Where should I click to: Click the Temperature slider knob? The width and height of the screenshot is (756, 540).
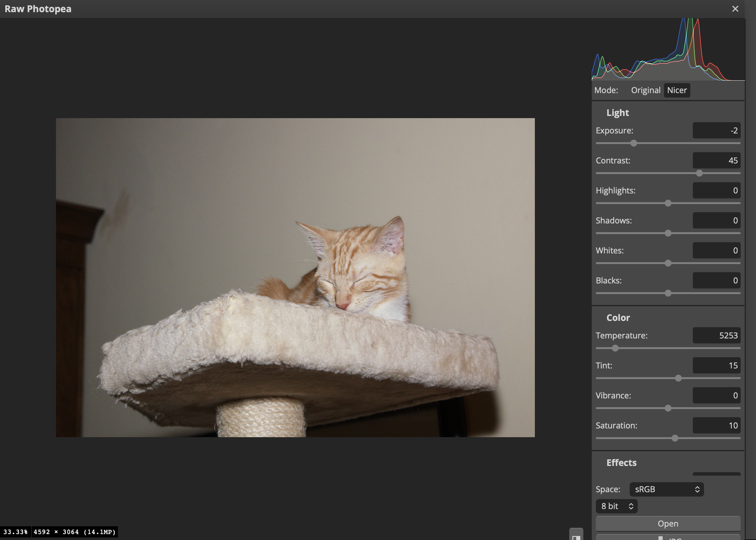[x=615, y=348]
